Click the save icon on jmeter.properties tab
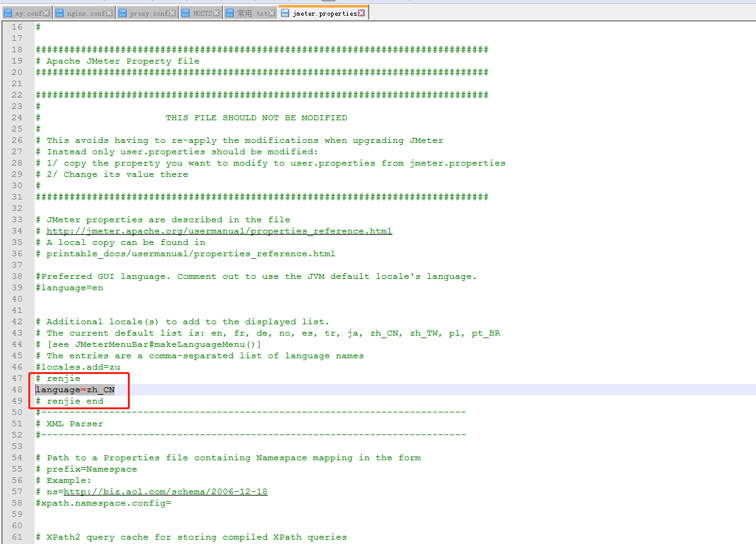Screen dimensions: 756x544 tap(285, 13)
